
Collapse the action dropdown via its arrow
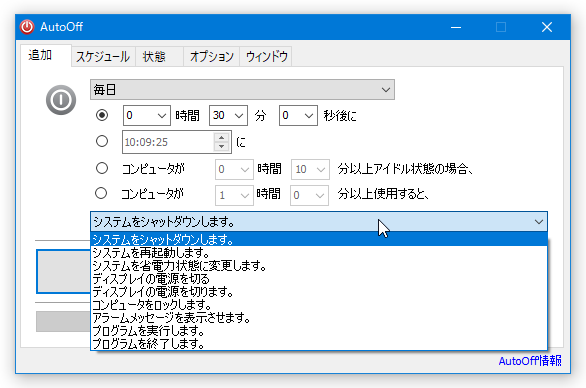click(539, 222)
